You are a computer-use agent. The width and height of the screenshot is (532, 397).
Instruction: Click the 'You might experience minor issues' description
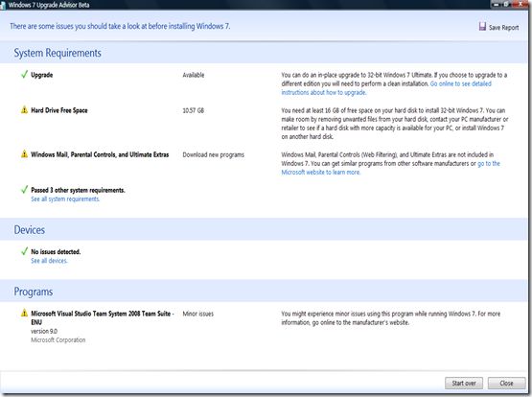(390, 318)
